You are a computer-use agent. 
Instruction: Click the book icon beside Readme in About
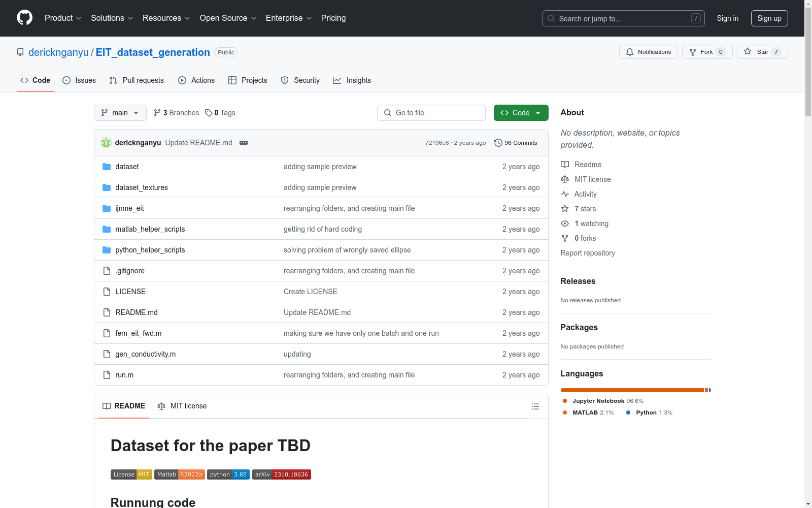565,165
